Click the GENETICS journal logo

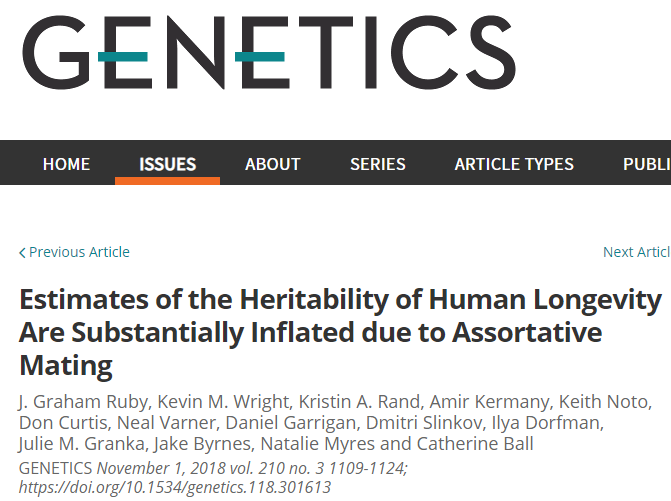pos(269,52)
